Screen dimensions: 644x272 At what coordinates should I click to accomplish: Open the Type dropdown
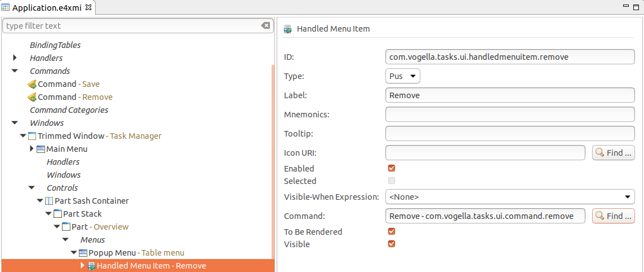tap(403, 76)
